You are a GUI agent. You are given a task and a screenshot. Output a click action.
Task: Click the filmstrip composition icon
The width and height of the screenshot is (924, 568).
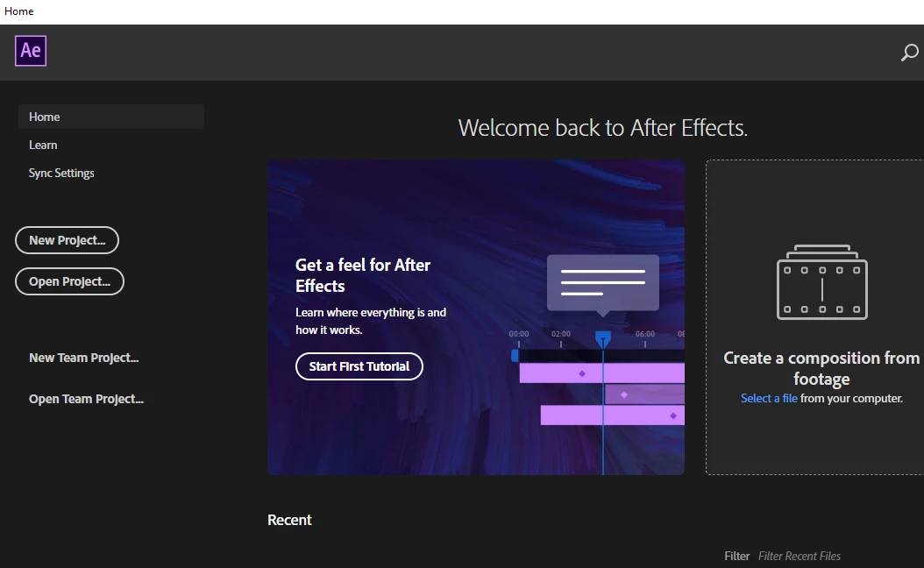822,282
